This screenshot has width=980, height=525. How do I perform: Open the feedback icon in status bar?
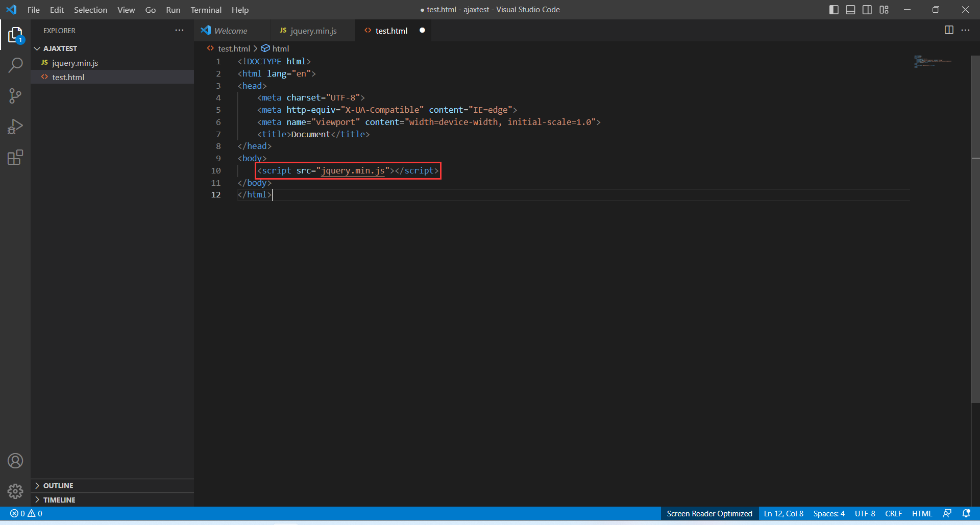pyautogui.click(x=947, y=513)
